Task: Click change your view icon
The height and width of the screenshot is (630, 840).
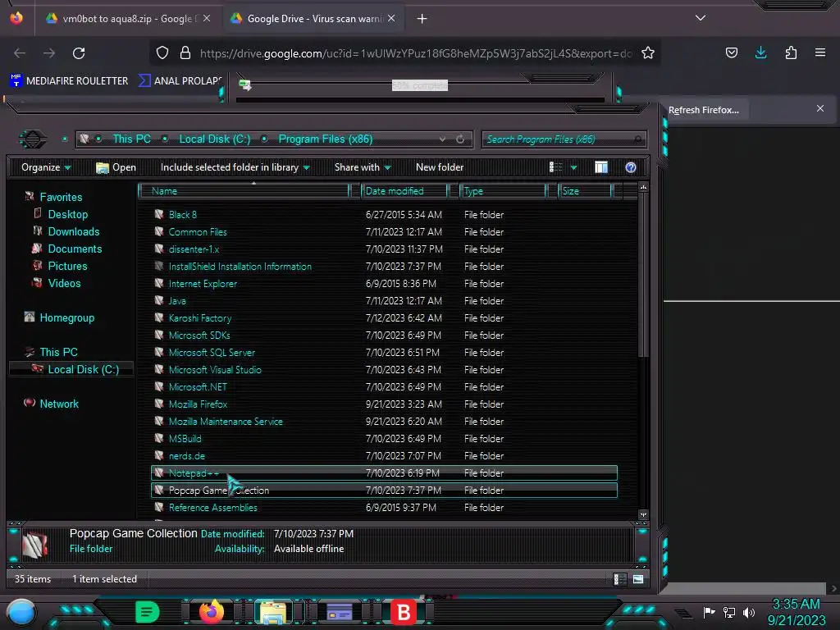Action: (x=555, y=167)
